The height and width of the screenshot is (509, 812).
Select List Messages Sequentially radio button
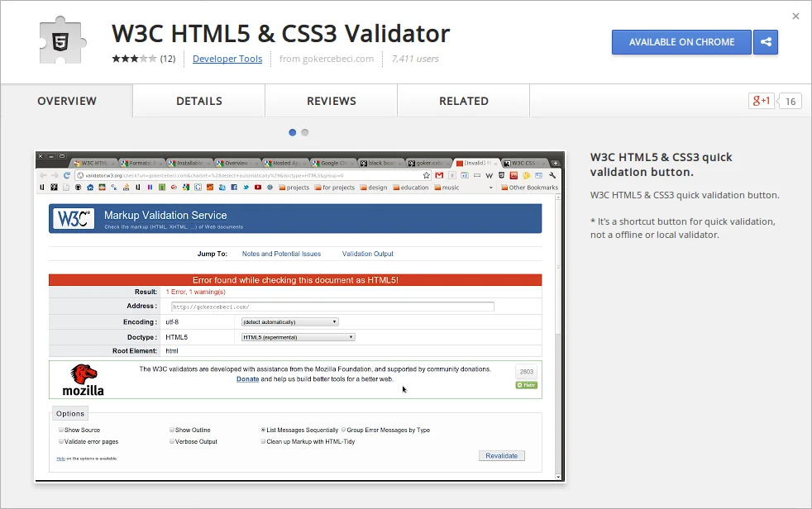tap(263, 430)
